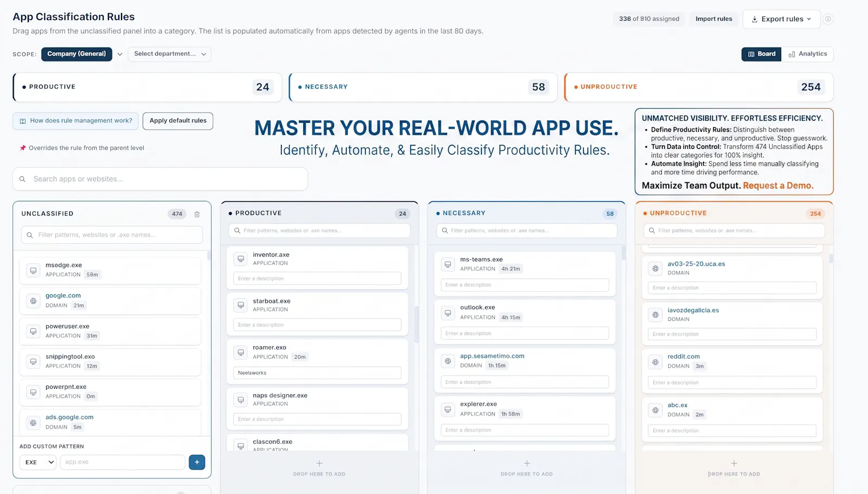Expand the Company (General) scope chevron
The height and width of the screenshot is (494, 868).
(x=120, y=54)
